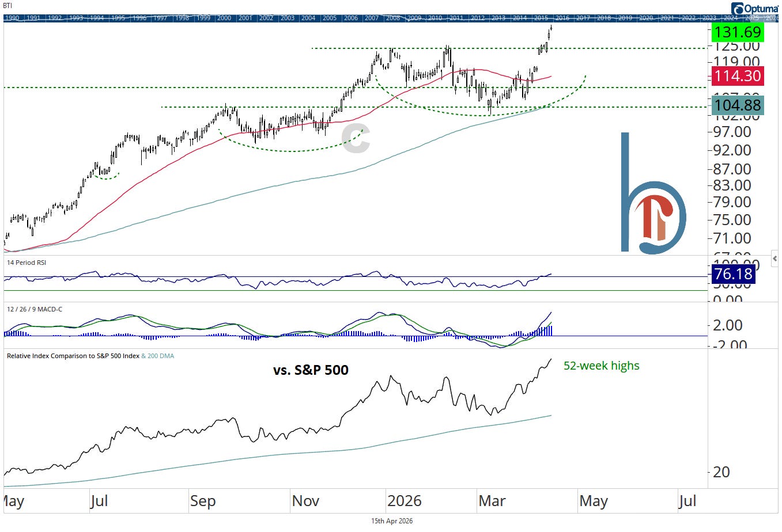Click the 20 relative comparison scale label
The width and height of the screenshot is (782, 532).
pos(721,472)
